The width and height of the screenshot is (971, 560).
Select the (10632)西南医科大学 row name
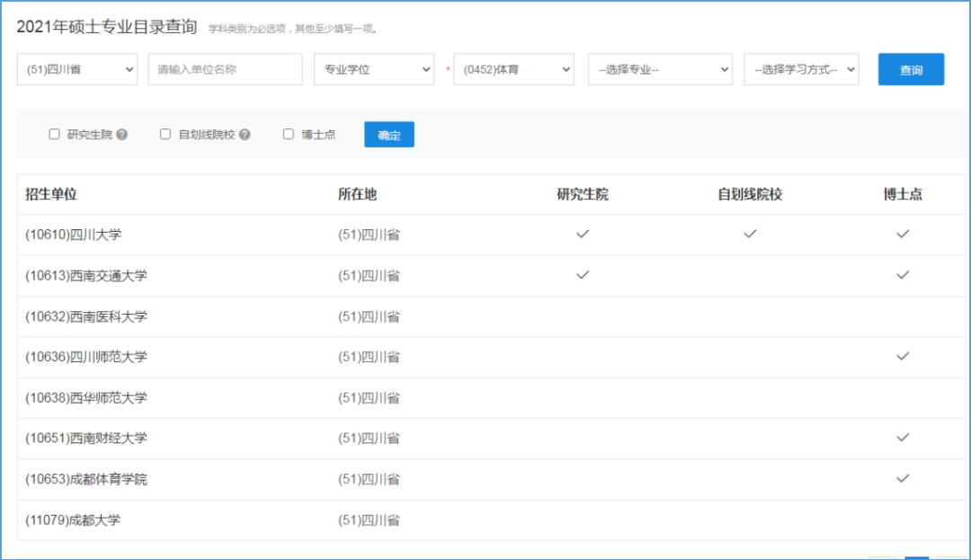click(86, 316)
